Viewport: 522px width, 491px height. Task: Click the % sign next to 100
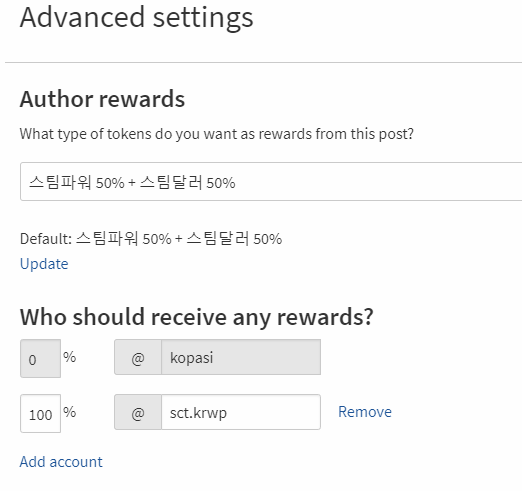coord(70,412)
